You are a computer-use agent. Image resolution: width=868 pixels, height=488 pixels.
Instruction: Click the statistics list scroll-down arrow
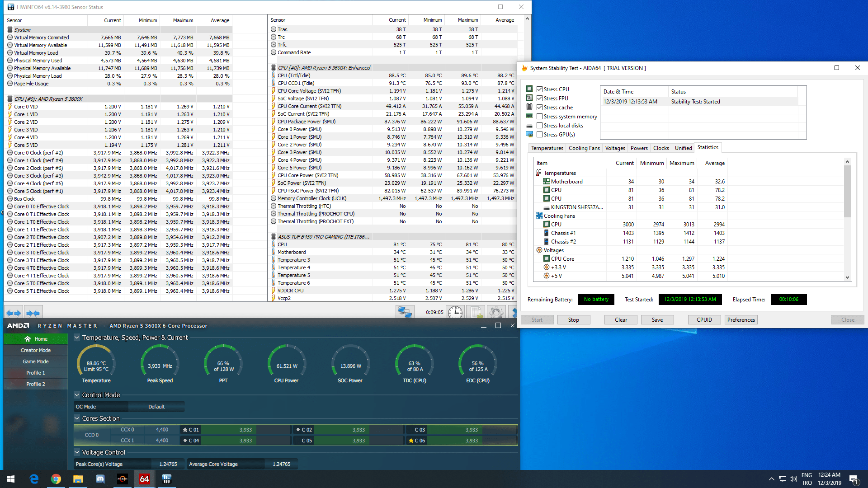pos(847,277)
